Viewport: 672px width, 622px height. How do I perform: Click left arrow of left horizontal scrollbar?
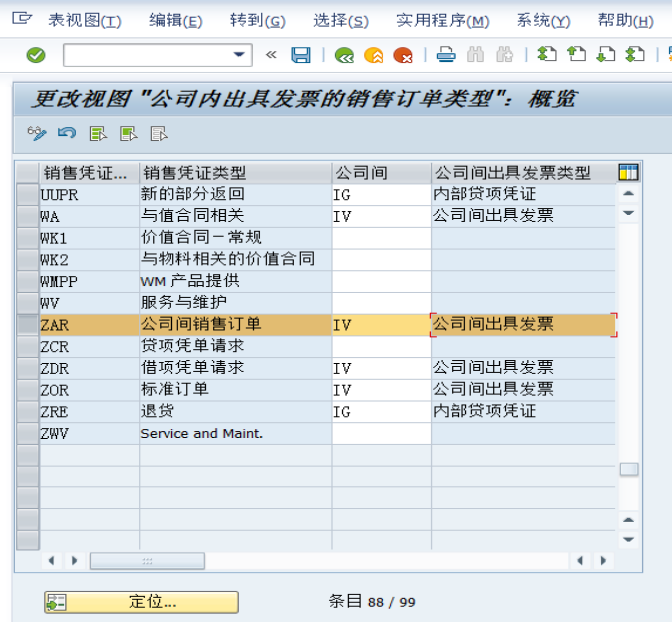tap(52, 561)
